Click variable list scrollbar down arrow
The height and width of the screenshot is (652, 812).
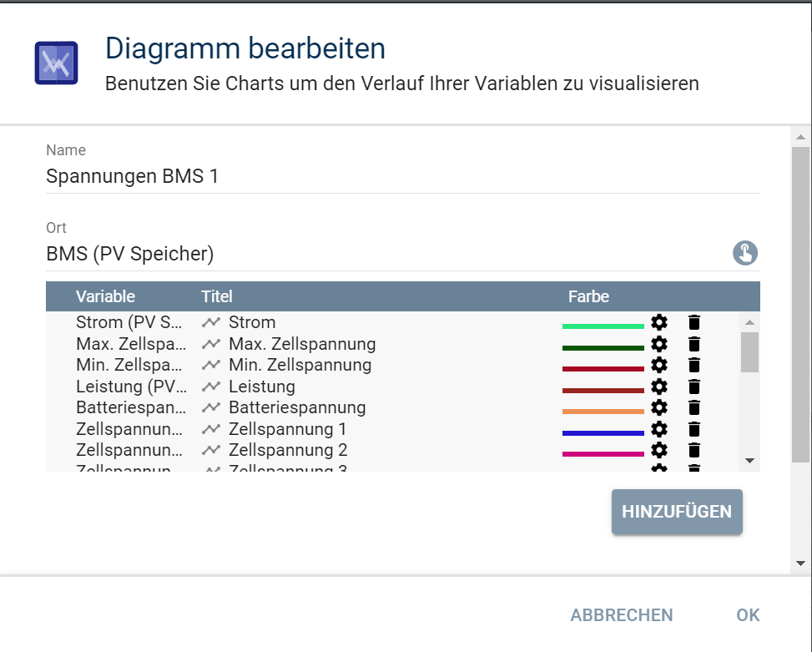coord(749,460)
